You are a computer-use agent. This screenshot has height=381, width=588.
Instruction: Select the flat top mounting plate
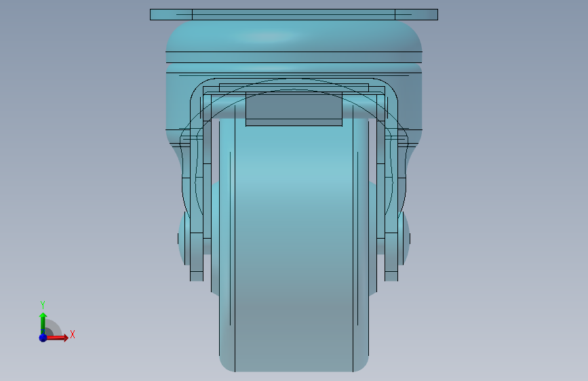294,15
